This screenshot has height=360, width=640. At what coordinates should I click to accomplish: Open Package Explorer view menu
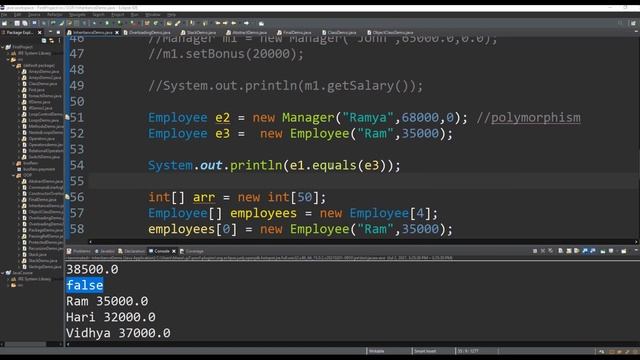click(59, 40)
